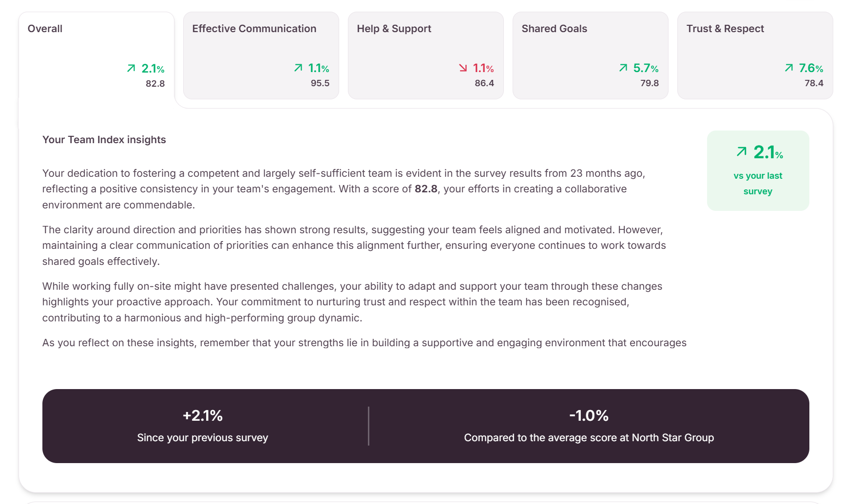Screen dimensions: 843x504
Task: Click the 'vs your last survey' green box
Action: (x=758, y=170)
